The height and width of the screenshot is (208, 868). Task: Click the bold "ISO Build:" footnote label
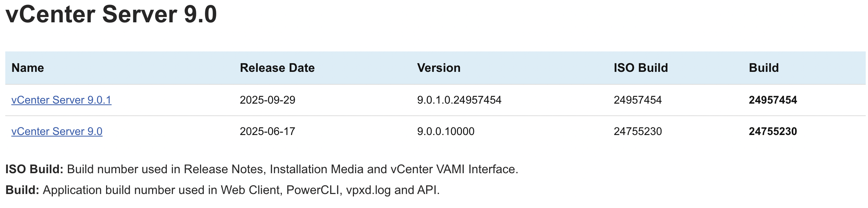pyautogui.click(x=34, y=169)
